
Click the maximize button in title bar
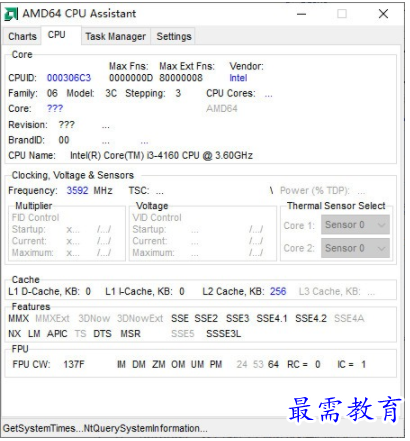[342, 14]
